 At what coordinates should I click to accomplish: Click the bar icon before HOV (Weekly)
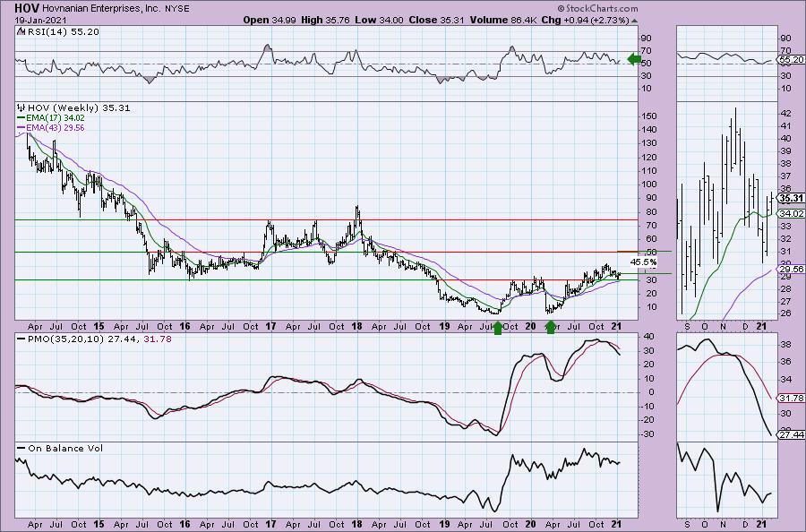tap(21, 107)
